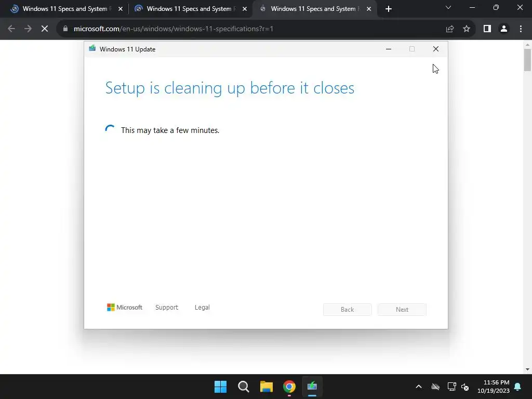
Task: Show hidden system tray icons
Action: (x=419, y=387)
